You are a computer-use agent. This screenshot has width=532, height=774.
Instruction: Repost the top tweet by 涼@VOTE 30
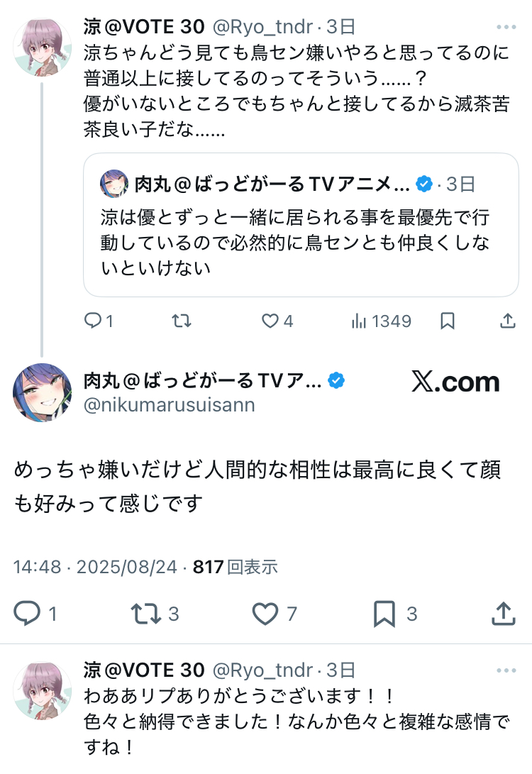(x=182, y=321)
